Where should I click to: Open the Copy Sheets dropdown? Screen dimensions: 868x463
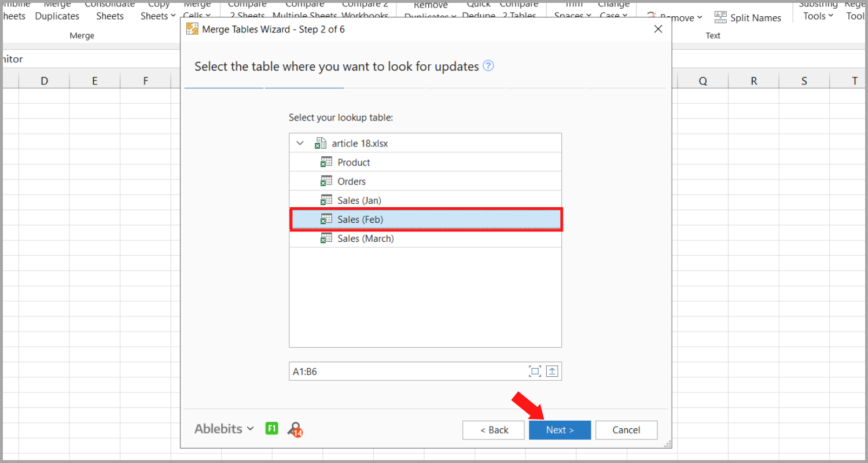pos(158,16)
